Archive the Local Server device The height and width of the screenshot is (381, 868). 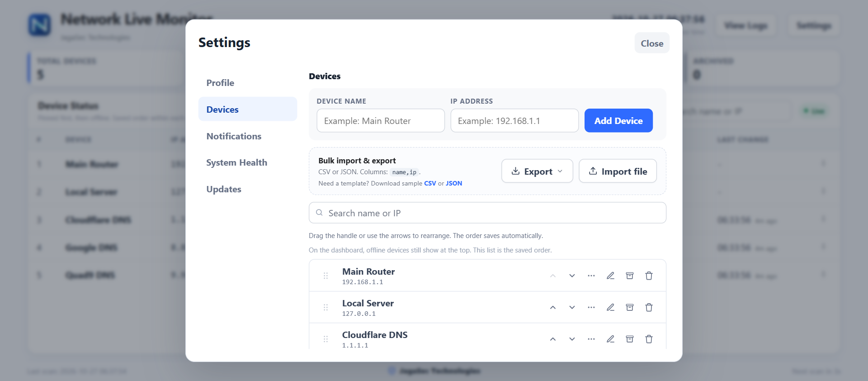(x=630, y=307)
